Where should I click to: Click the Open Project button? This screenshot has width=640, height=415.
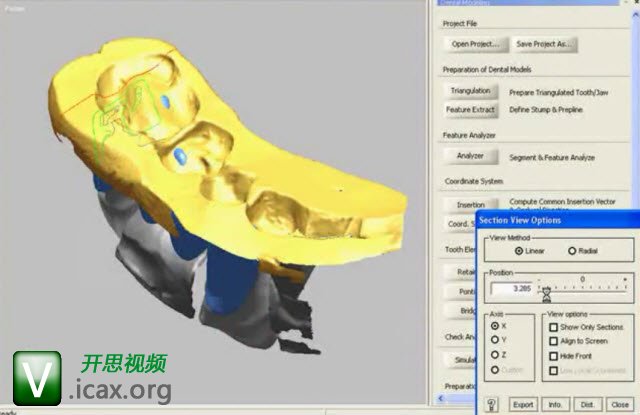click(x=476, y=44)
